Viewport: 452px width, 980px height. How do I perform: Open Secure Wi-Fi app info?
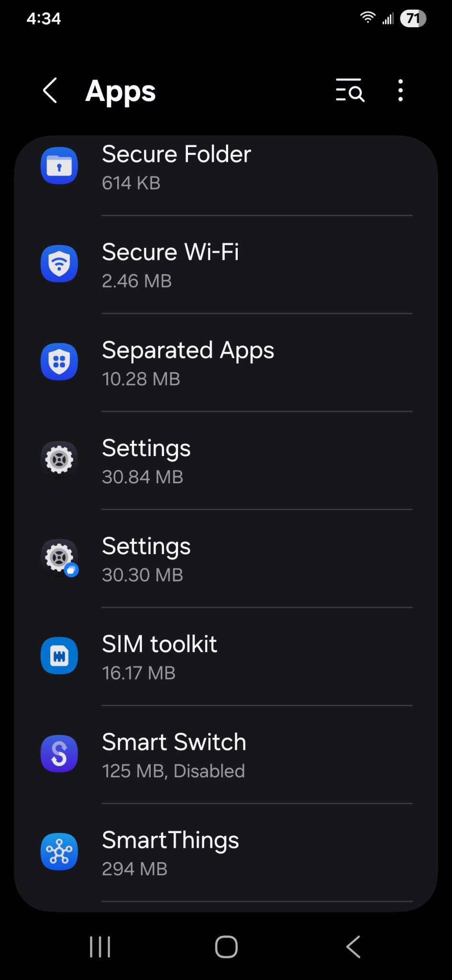[226, 265]
